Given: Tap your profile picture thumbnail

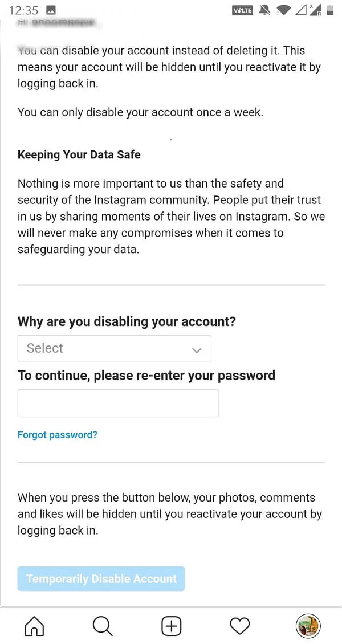Looking at the screenshot, I should (x=308, y=626).
